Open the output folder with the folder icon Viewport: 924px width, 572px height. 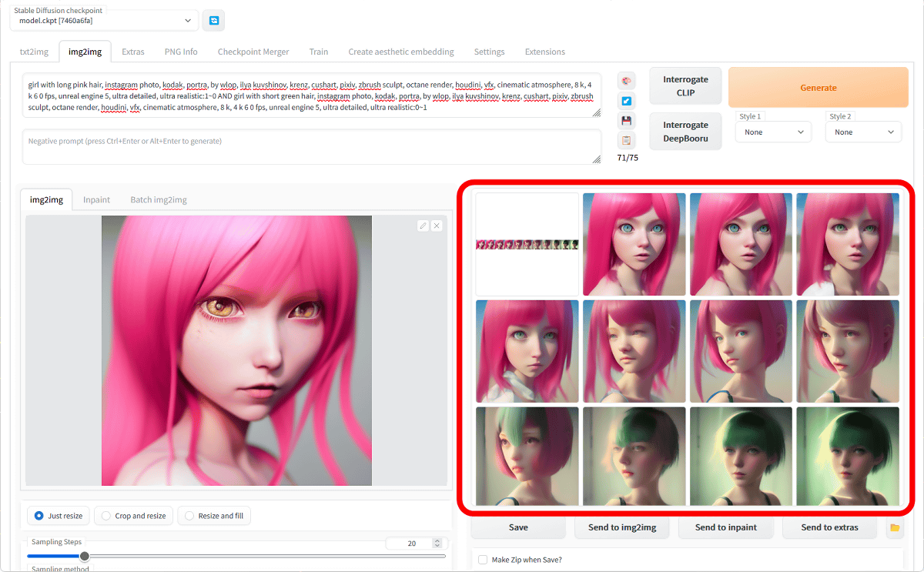[894, 527]
